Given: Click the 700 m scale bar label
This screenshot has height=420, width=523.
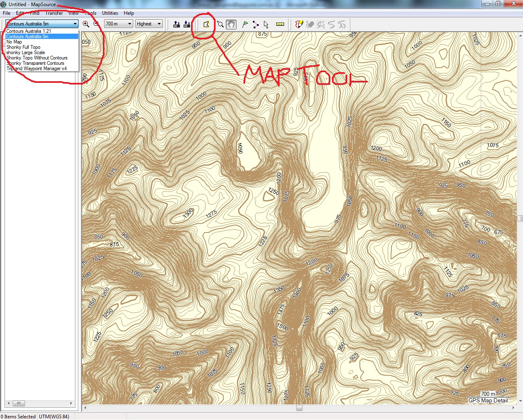Looking at the screenshot, I should [x=488, y=394].
